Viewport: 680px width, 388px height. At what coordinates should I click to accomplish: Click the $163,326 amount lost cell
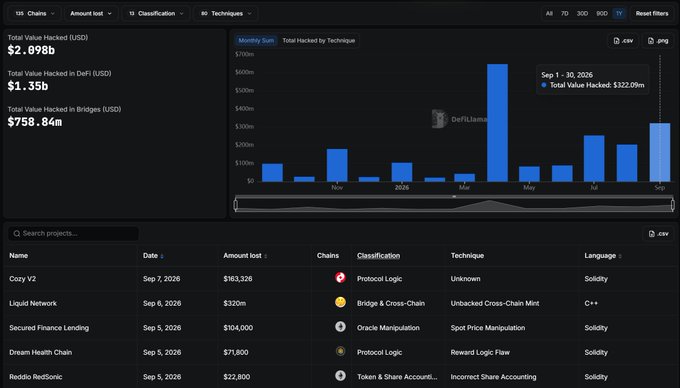238,279
